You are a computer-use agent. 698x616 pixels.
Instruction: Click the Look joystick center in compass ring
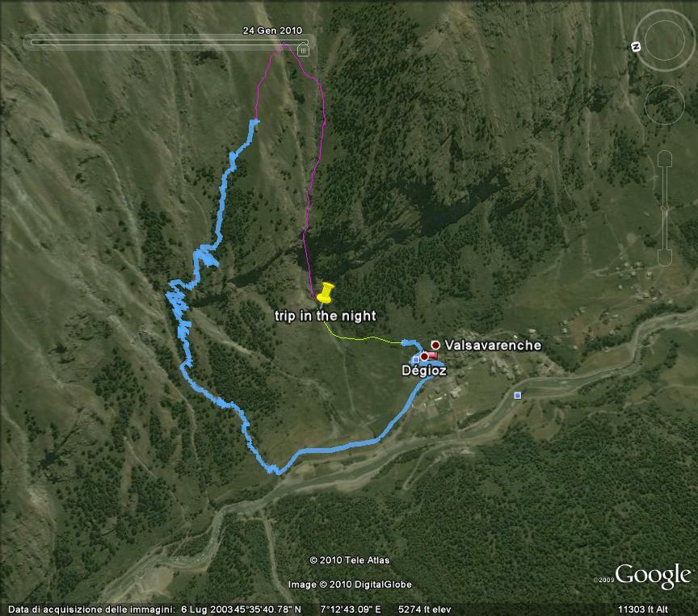click(x=664, y=40)
